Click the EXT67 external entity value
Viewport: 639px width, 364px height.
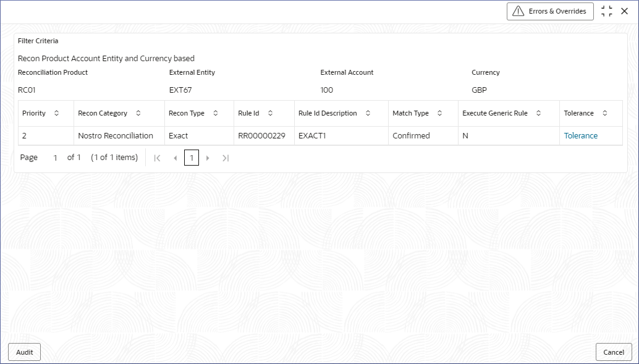pyautogui.click(x=180, y=90)
